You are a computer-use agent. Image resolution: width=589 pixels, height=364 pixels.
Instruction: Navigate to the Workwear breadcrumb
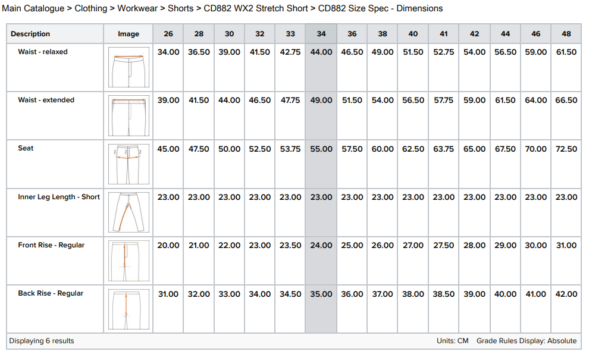[137, 8]
